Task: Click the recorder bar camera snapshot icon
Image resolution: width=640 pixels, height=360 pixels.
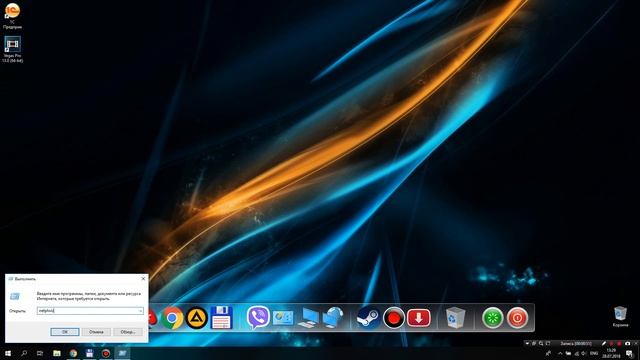Action: pyautogui.click(x=627, y=344)
